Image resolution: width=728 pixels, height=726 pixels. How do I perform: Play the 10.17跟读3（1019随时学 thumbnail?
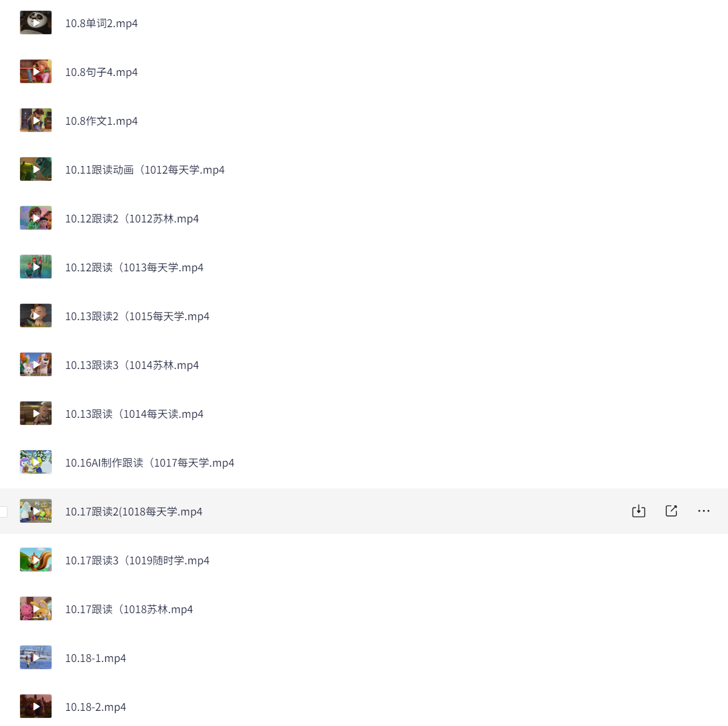pos(36,560)
